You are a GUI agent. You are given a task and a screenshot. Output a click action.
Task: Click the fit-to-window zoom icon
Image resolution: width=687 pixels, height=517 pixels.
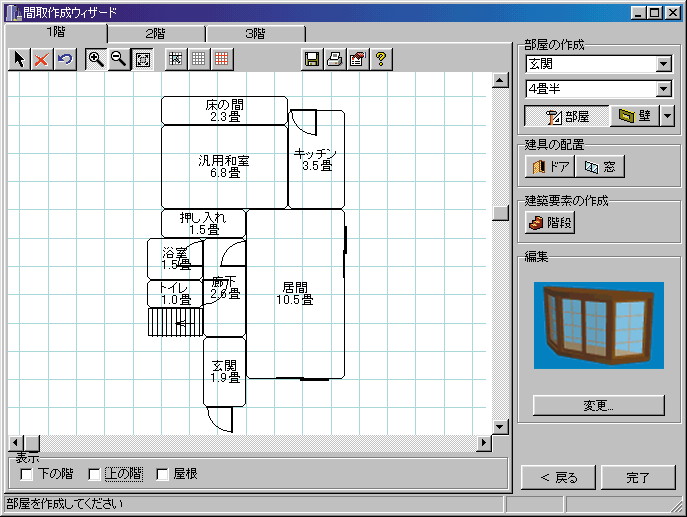(142, 60)
